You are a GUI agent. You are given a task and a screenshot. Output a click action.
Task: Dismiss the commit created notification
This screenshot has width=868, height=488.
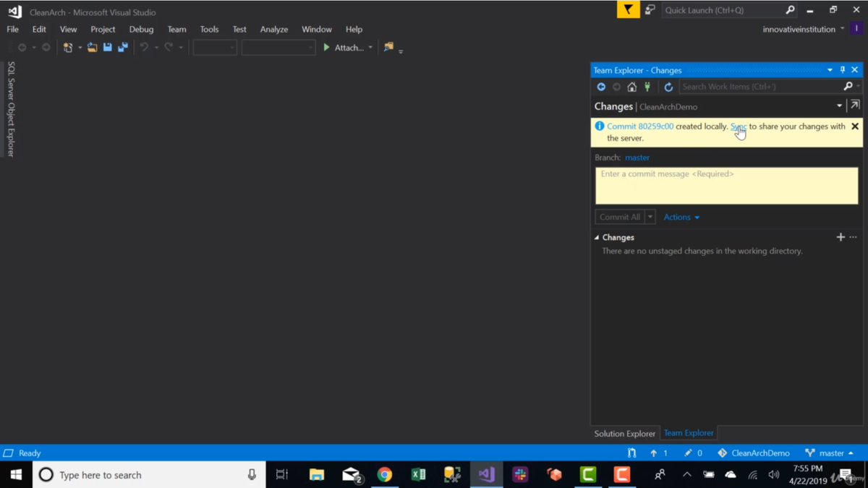click(x=855, y=127)
